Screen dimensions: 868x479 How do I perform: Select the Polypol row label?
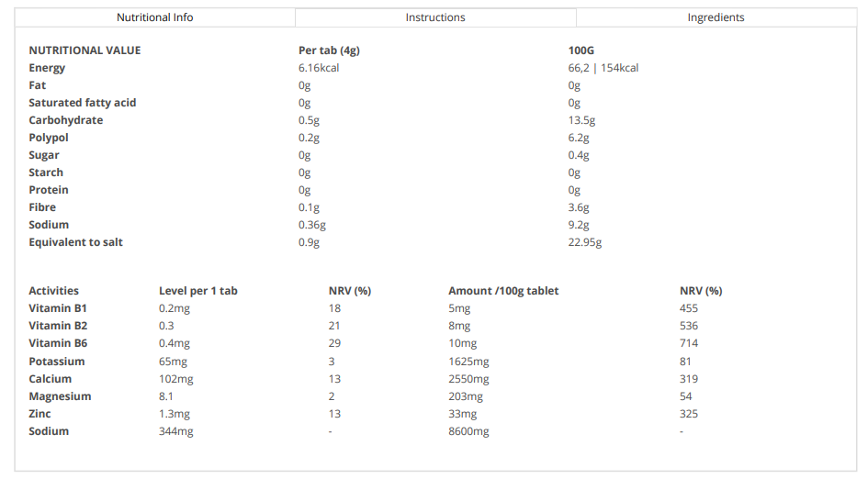[x=49, y=138]
